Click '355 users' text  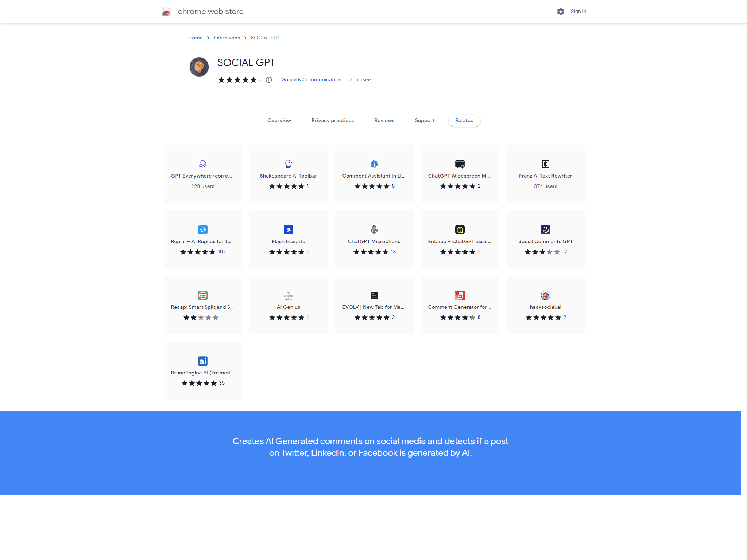point(361,80)
